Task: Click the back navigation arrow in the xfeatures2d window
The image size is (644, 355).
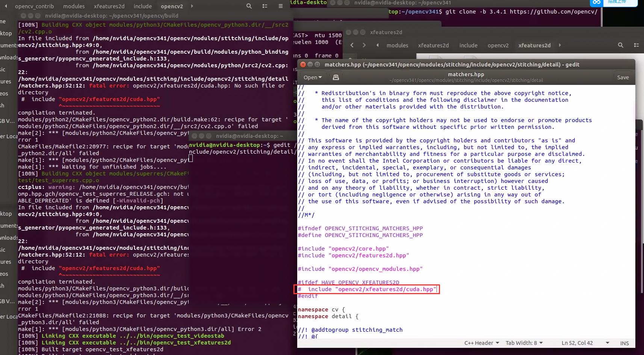Action: coord(352,45)
